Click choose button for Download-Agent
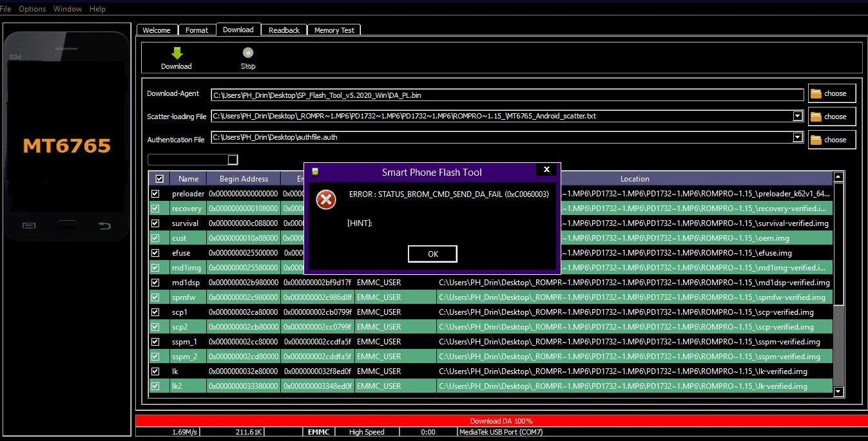This screenshot has height=441, width=868. pos(832,93)
